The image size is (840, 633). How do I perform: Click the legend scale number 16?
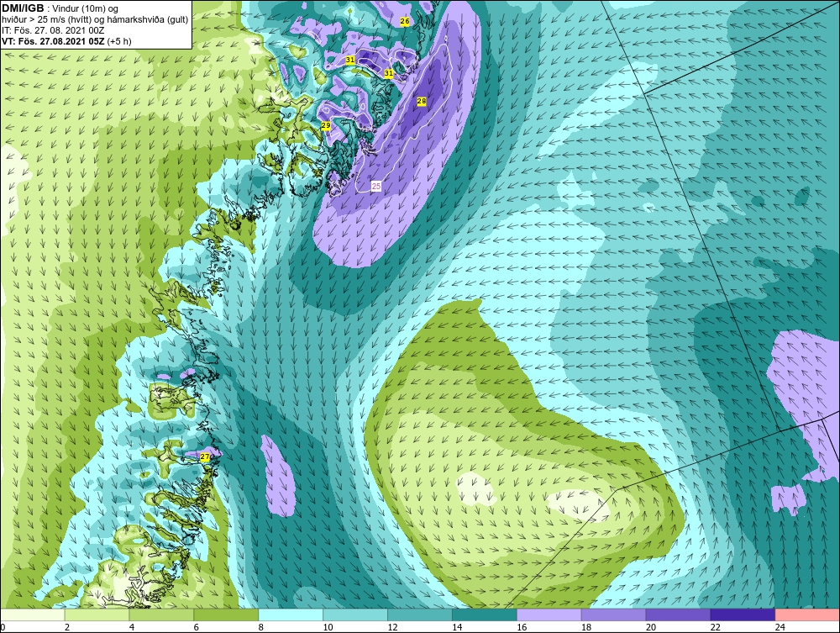pos(522,627)
